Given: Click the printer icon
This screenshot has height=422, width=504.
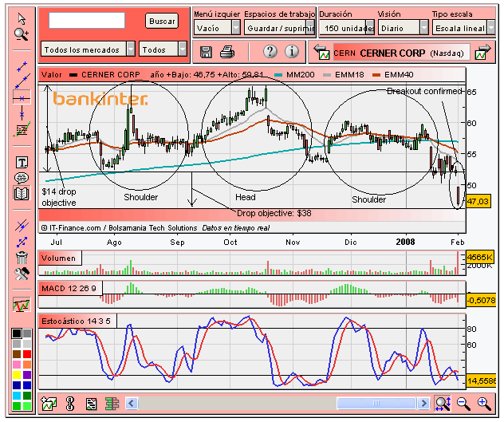Looking at the screenshot, I should [227, 52].
